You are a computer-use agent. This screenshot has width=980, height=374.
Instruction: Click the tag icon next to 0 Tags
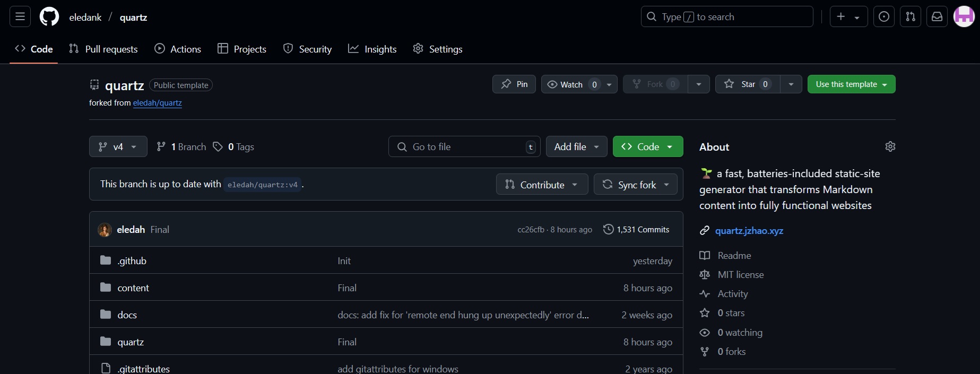coord(218,146)
